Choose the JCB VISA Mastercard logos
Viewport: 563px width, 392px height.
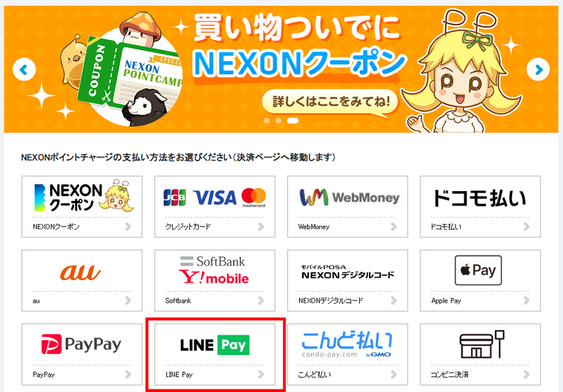[215, 198]
